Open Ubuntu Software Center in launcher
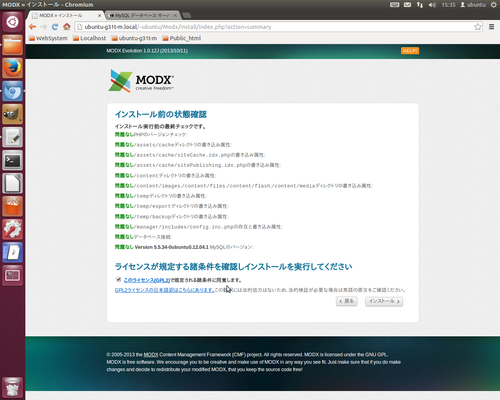The image size is (500, 400). click(13, 206)
